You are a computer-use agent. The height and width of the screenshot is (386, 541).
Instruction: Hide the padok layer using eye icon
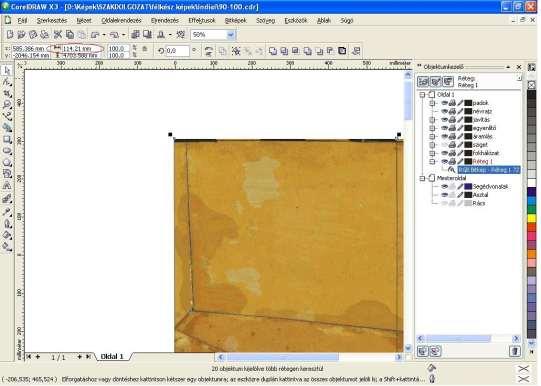click(x=444, y=103)
